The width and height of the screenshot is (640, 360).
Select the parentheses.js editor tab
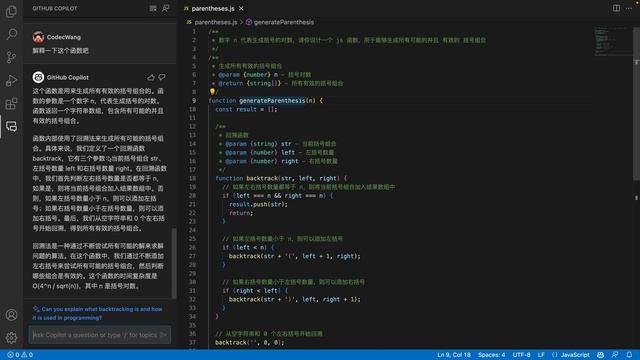(x=213, y=8)
